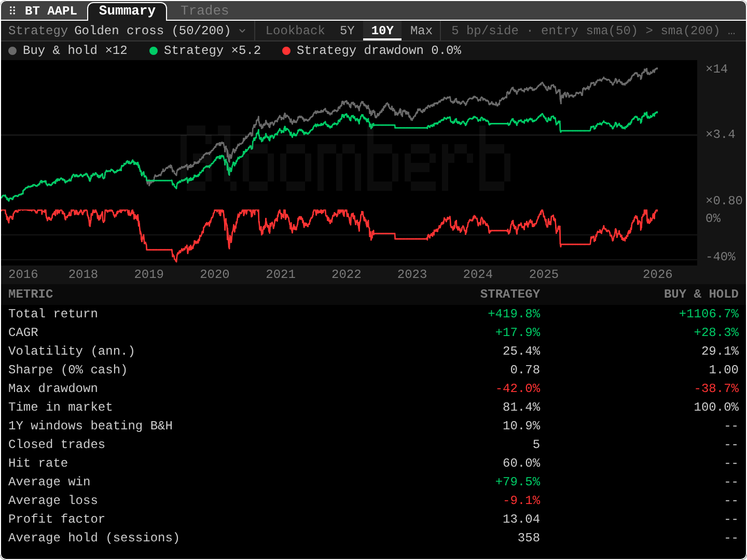747x560 pixels.
Task: Click the buy & hold drawdown -38.7%
Action: 717,388
